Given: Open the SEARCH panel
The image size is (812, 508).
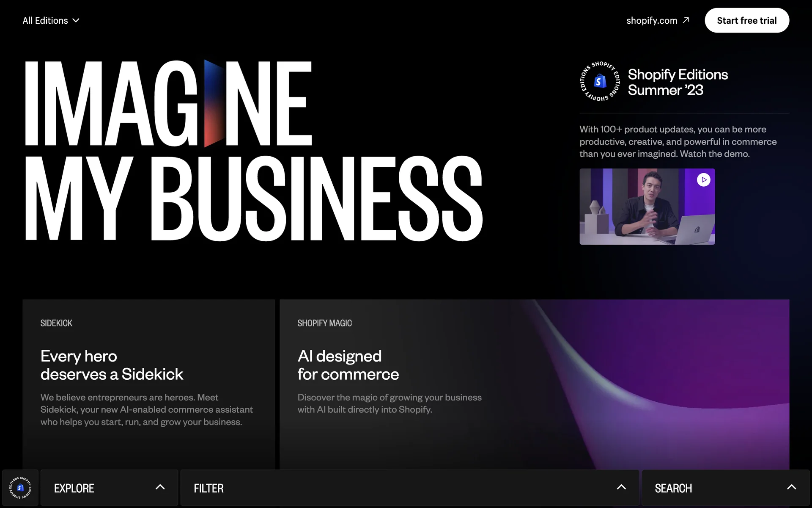Looking at the screenshot, I should click(x=673, y=488).
